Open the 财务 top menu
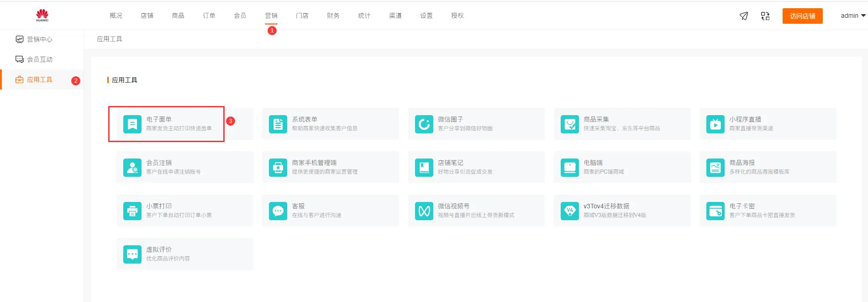This screenshot has height=302, width=868. 333,16
